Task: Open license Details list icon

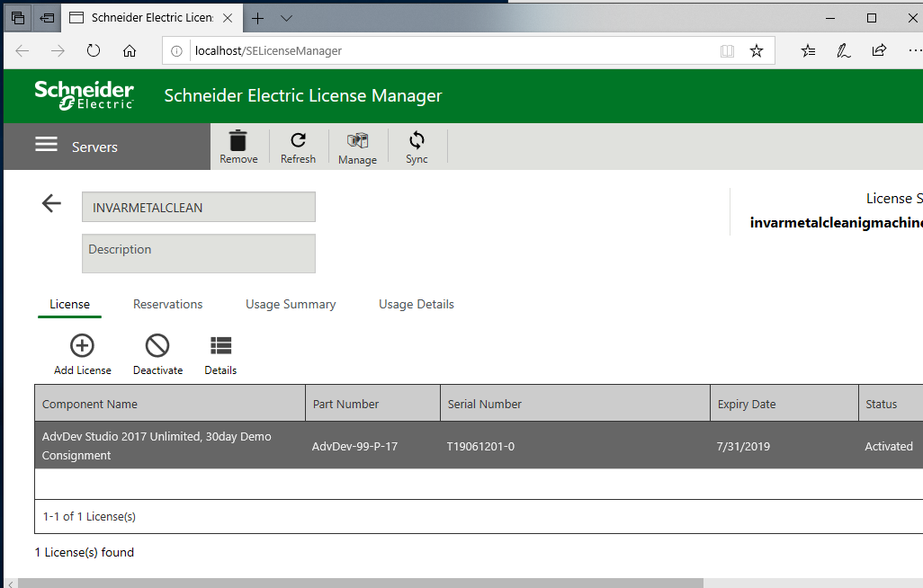Action: pyautogui.click(x=220, y=345)
